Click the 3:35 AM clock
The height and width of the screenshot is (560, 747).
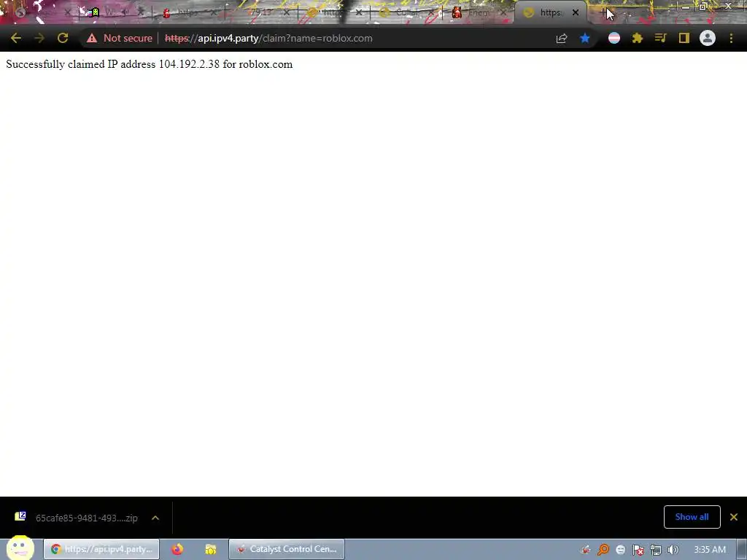tap(710, 550)
